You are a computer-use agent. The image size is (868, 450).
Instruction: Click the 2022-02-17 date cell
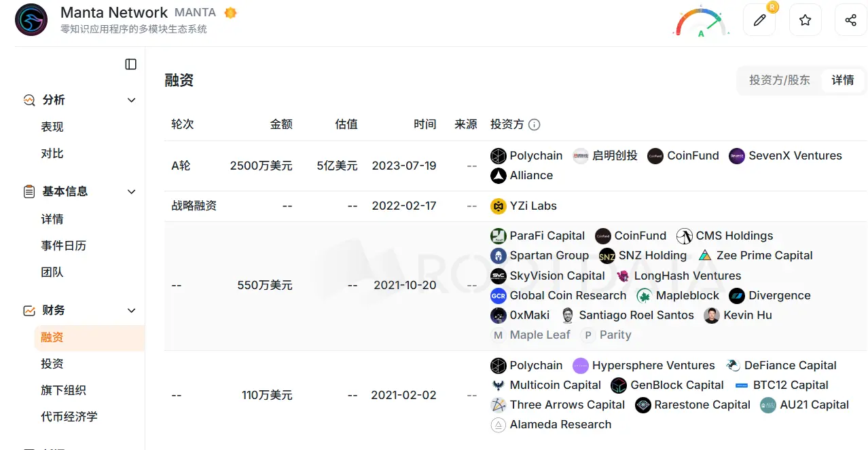coord(404,206)
